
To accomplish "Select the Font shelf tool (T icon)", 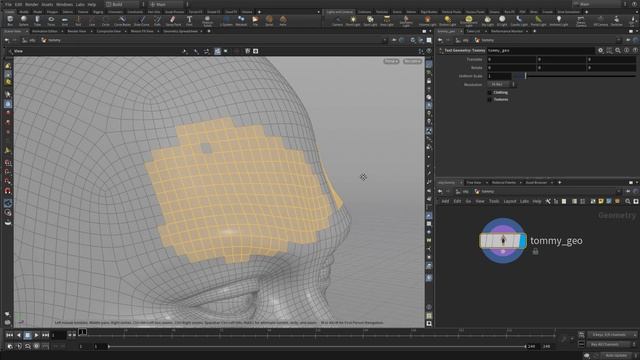I will pos(189,21).
